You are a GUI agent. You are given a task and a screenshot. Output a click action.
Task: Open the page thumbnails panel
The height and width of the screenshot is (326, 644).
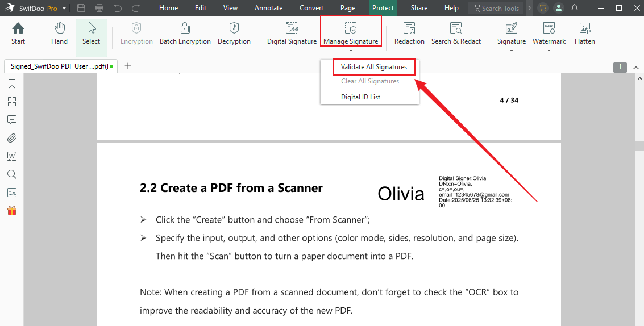tap(12, 102)
